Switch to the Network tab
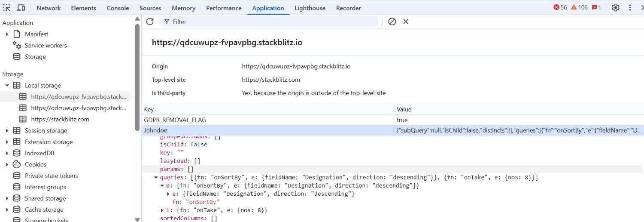 [x=49, y=8]
